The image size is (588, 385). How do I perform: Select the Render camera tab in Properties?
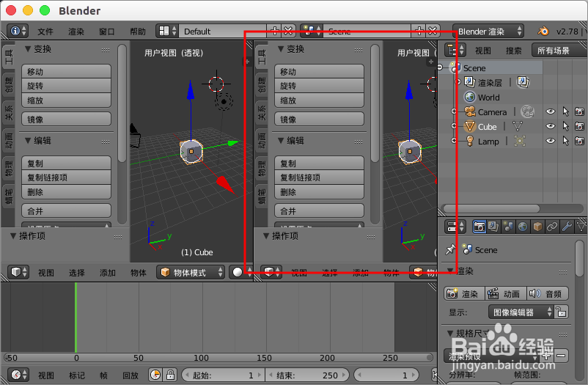[479, 227]
